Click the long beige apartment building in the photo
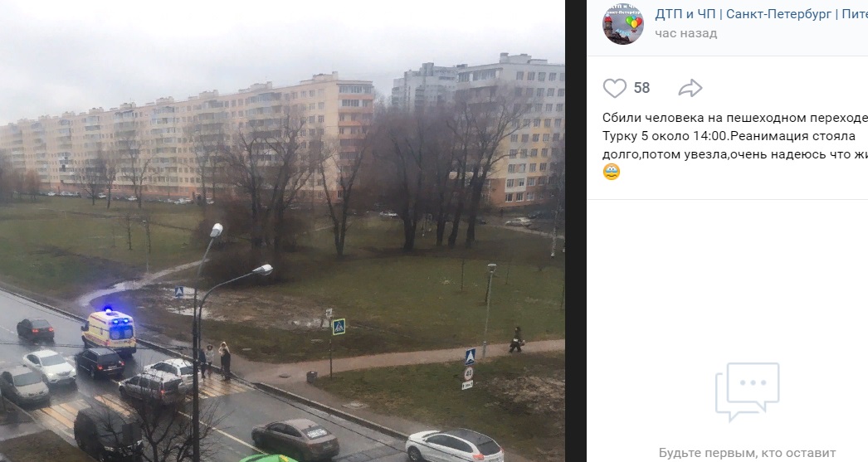Screen dimensions: 868x462 (x=188, y=139)
